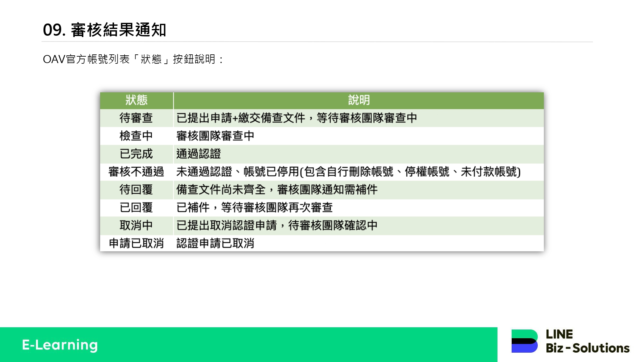Click the 說明 column header
Viewport: 644px width, 362px height.
(359, 100)
